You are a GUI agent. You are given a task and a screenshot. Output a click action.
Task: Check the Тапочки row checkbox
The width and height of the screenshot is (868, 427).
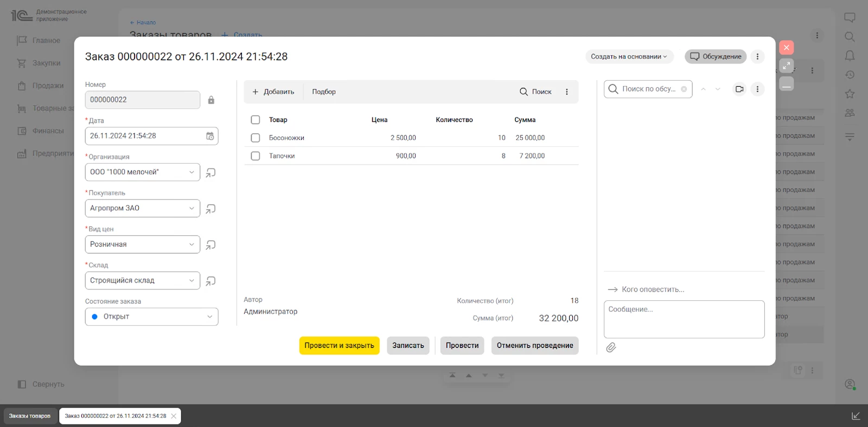point(256,156)
